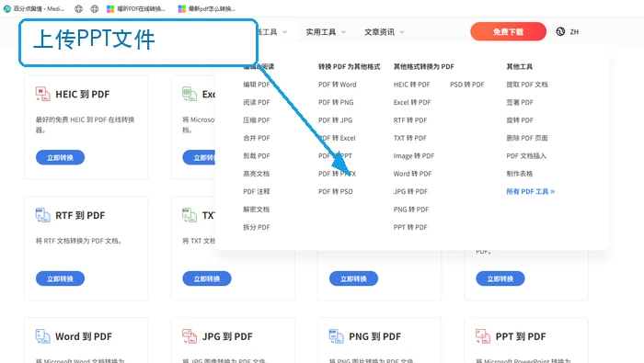Image resolution: width=644 pixels, height=363 pixels.
Task: Open the 百分点舆情 bookmark
Action: 35,8
